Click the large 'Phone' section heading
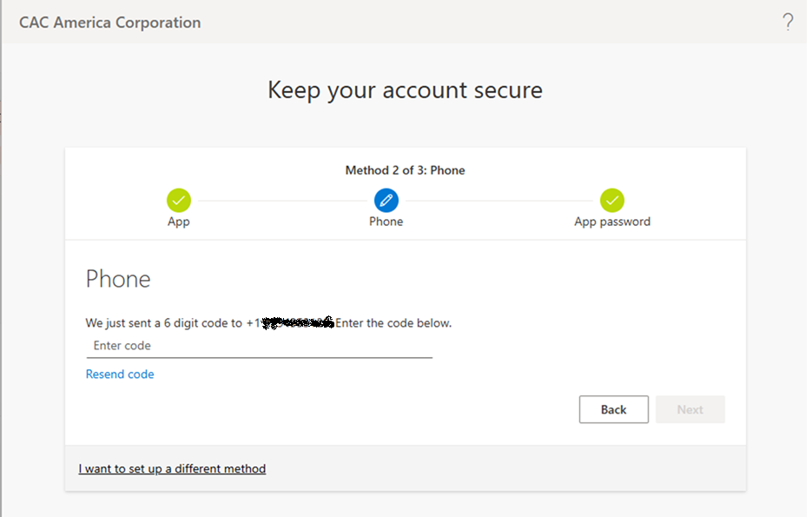 pyautogui.click(x=118, y=279)
